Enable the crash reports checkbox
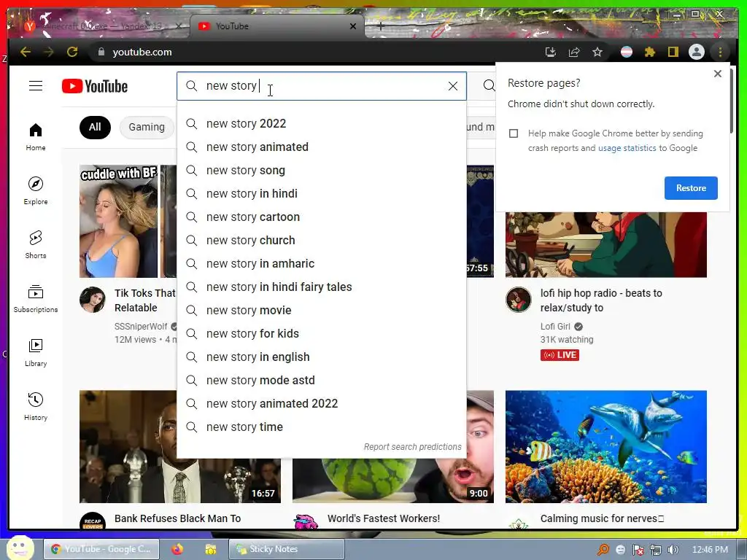Screen dimensions: 747x560 coord(514,133)
